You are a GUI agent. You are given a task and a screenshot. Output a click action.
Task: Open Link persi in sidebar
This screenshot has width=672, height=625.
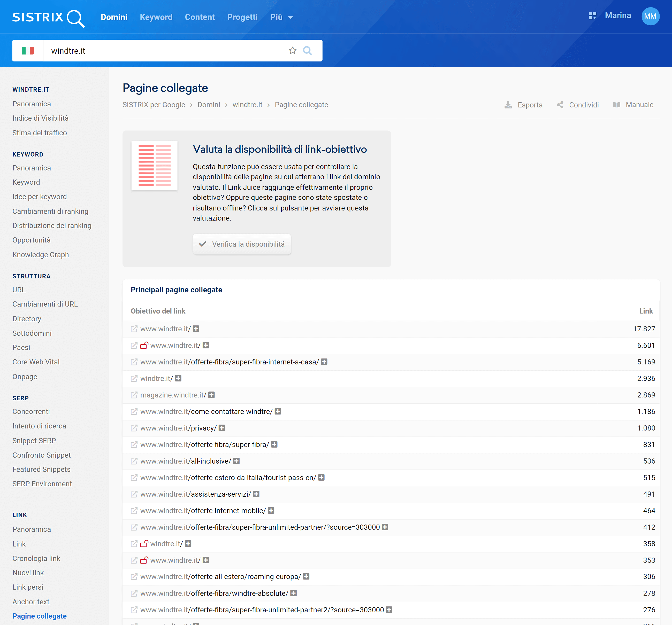pyautogui.click(x=28, y=588)
